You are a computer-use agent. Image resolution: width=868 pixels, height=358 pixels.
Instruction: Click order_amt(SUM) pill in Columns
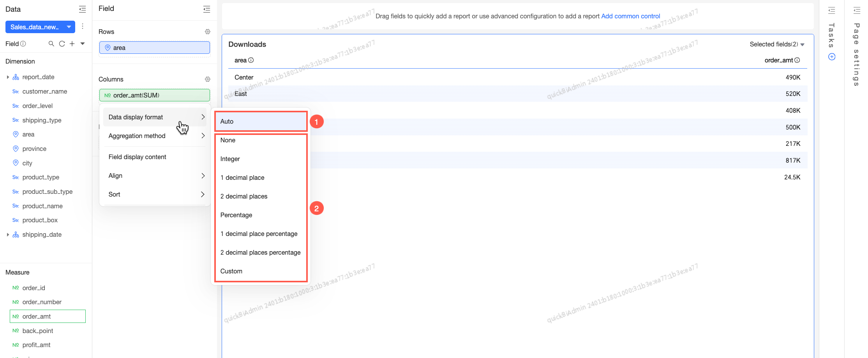pos(155,95)
